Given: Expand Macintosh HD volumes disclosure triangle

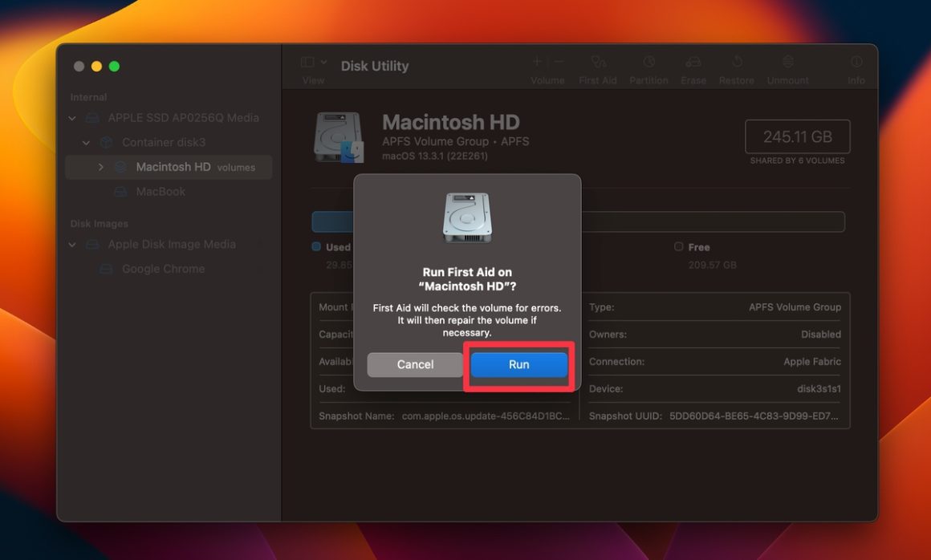Looking at the screenshot, I should (x=100, y=167).
